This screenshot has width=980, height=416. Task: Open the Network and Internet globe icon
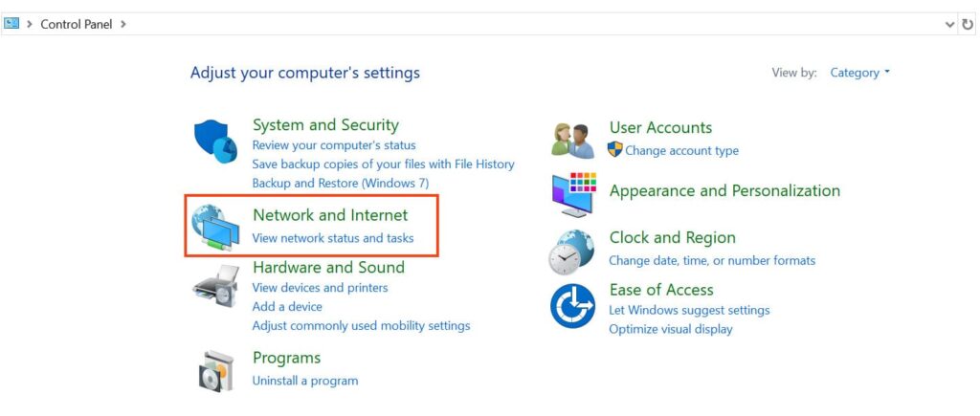[215, 228]
